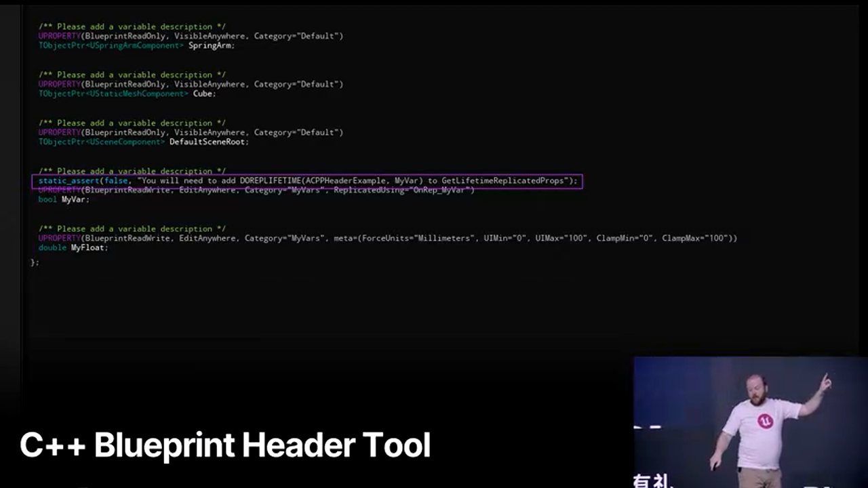
Task: Click the Unreal logo on presenter's shirt
Action: tap(765, 422)
